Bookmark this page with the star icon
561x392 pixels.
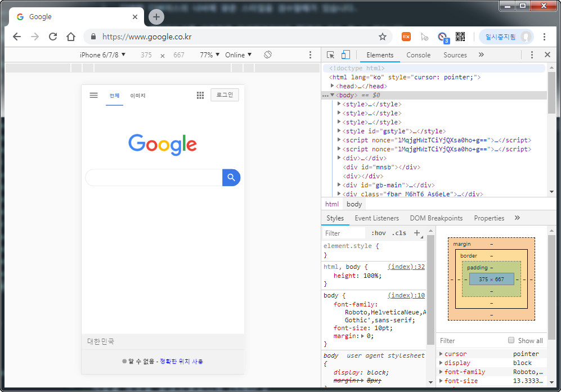[383, 37]
